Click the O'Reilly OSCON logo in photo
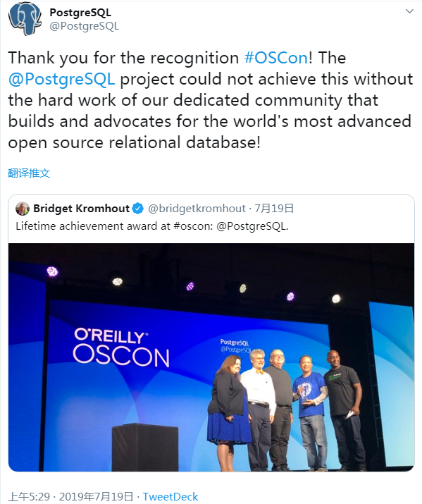The width and height of the screenshot is (422, 504). (x=121, y=348)
